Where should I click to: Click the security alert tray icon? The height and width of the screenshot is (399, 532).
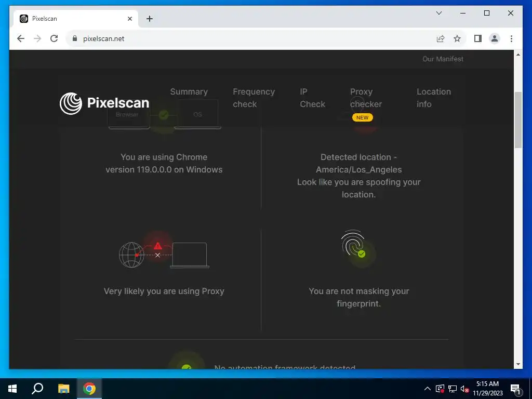[x=440, y=389]
